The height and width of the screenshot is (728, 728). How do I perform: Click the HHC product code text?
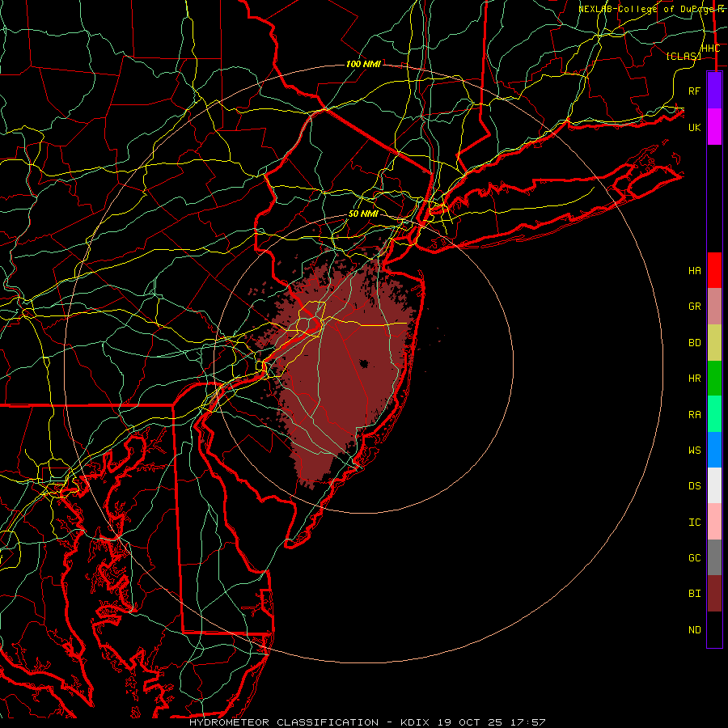pyautogui.click(x=711, y=49)
